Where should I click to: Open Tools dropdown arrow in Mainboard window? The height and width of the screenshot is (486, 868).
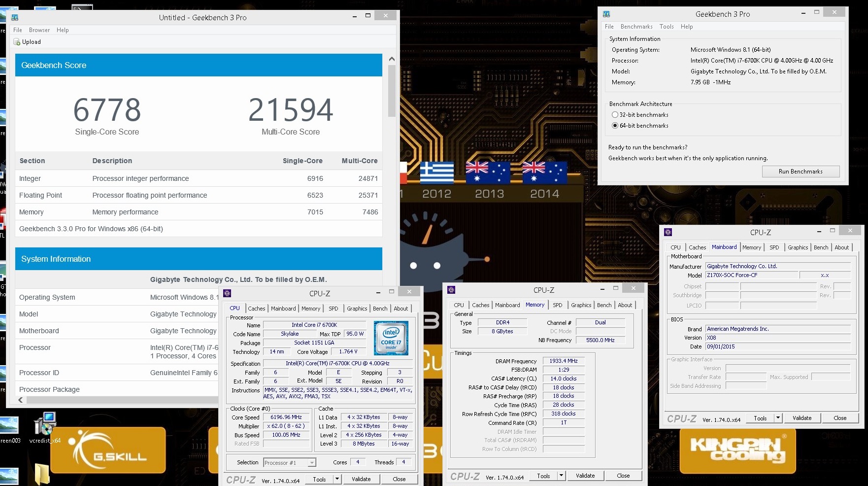click(x=778, y=417)
